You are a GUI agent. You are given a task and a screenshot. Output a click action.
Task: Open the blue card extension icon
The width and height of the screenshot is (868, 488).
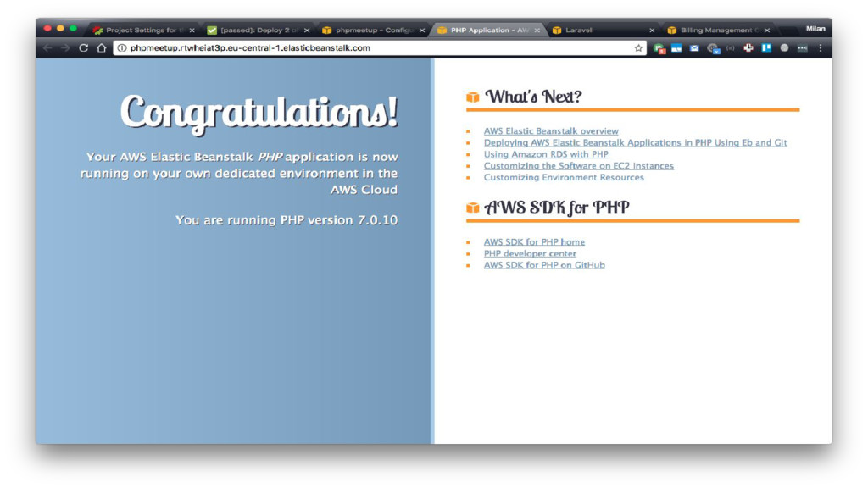pyautogui.click(x=676, y=48)
